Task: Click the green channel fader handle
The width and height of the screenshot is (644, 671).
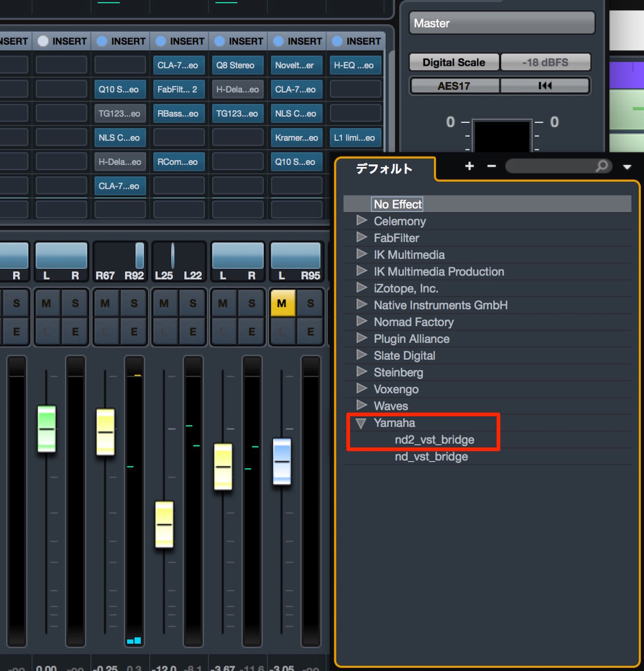Action: tap(47, 429)
